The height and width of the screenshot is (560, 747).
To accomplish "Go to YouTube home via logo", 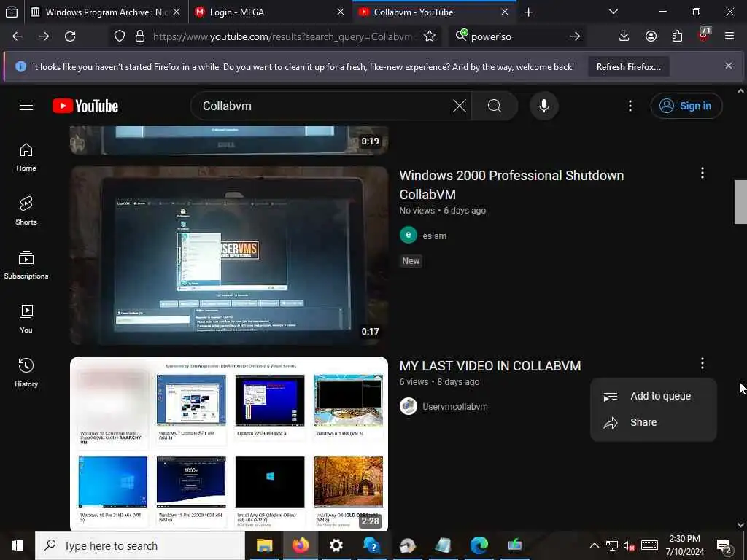I will point(85,106).
